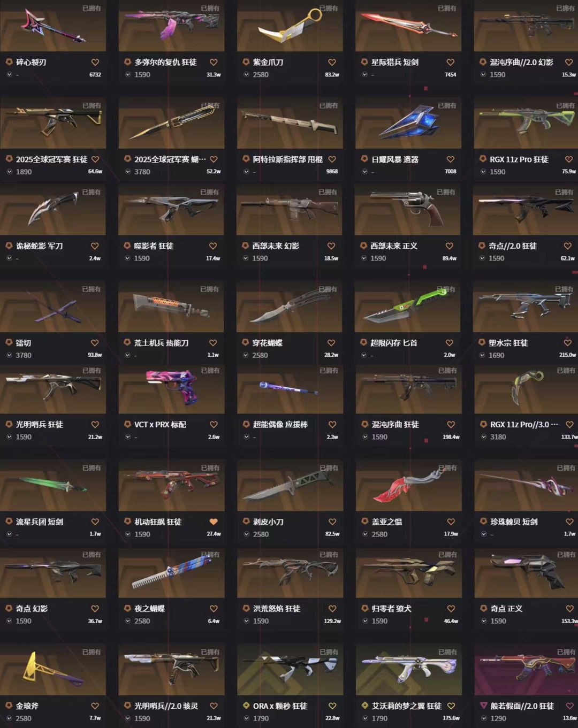Favorite the 碎心裂刃 skin with heart icon
578x728 pixels.
coord(95,62)
